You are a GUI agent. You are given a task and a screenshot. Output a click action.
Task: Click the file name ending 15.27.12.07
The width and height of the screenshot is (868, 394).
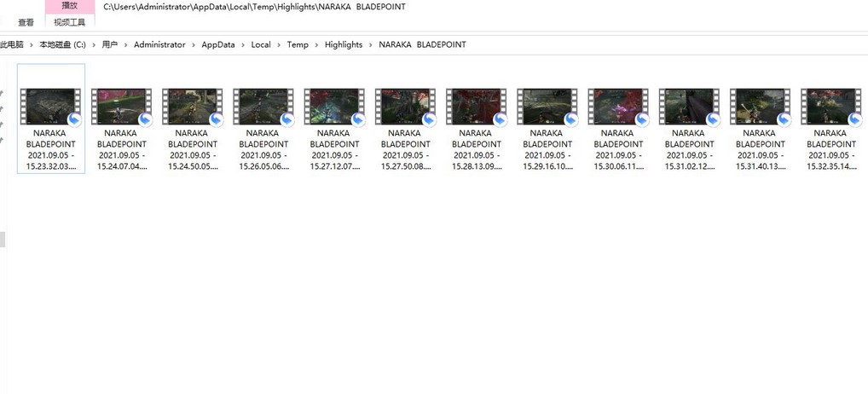click(x=333, y=150)
